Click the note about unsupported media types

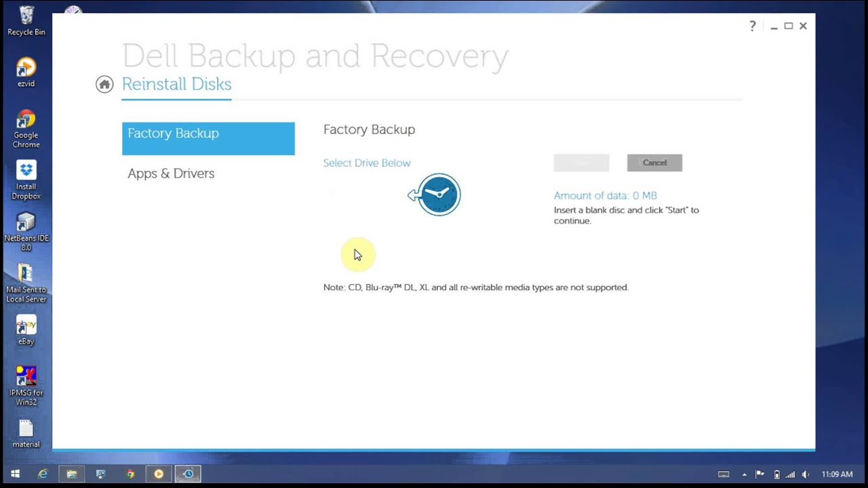click(x=476, y=287)
